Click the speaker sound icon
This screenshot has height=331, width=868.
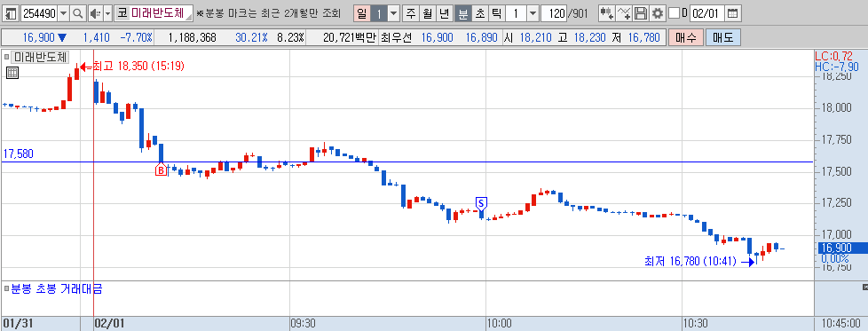click(x=95, y=12)
